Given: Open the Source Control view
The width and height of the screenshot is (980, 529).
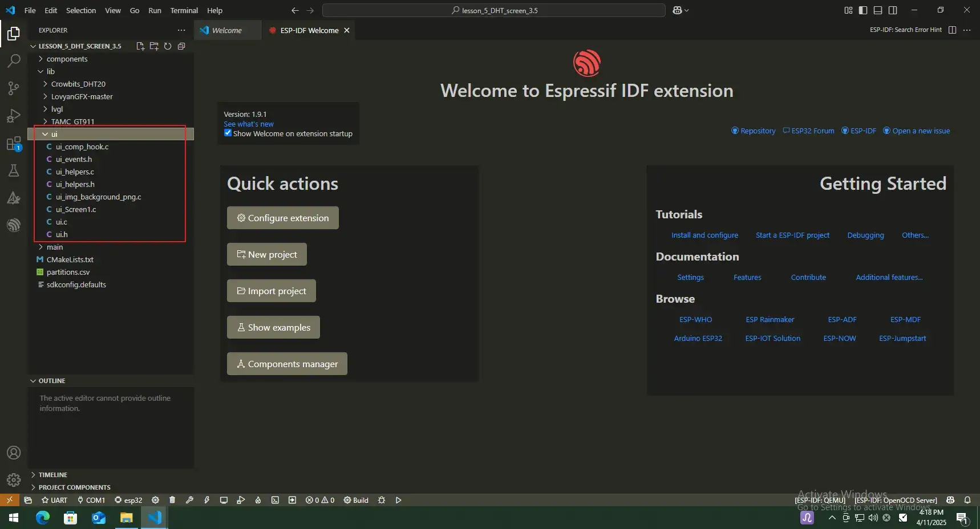Looking at the screenshot, I should pos(14,88).
